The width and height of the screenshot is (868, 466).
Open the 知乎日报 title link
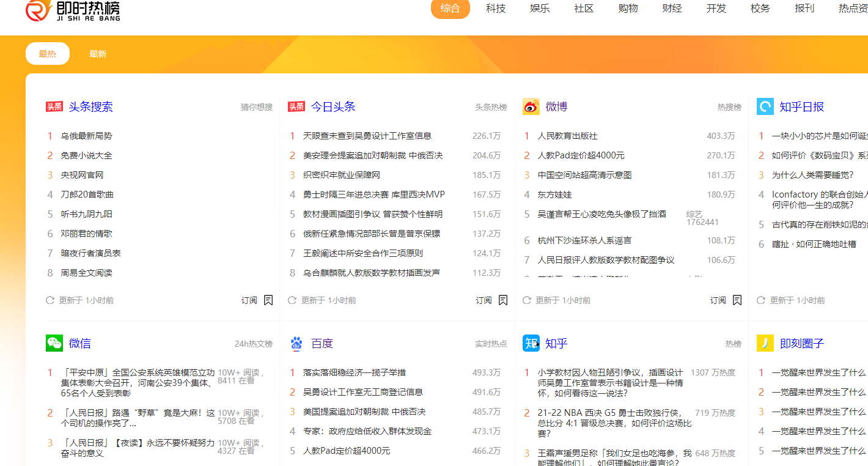pos(802,106)
